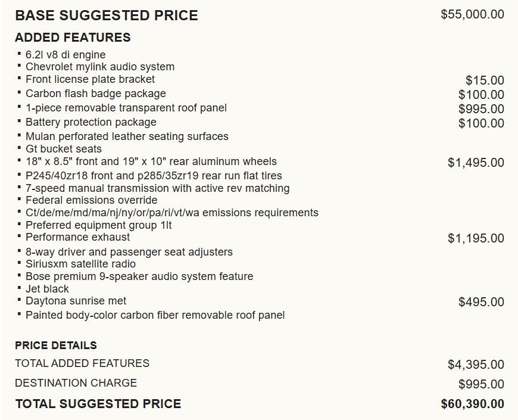The width and height of the screenshot is (518, 420).
Task: Select the Total Suggested Price $60,390.00
Action: [472, 404]
